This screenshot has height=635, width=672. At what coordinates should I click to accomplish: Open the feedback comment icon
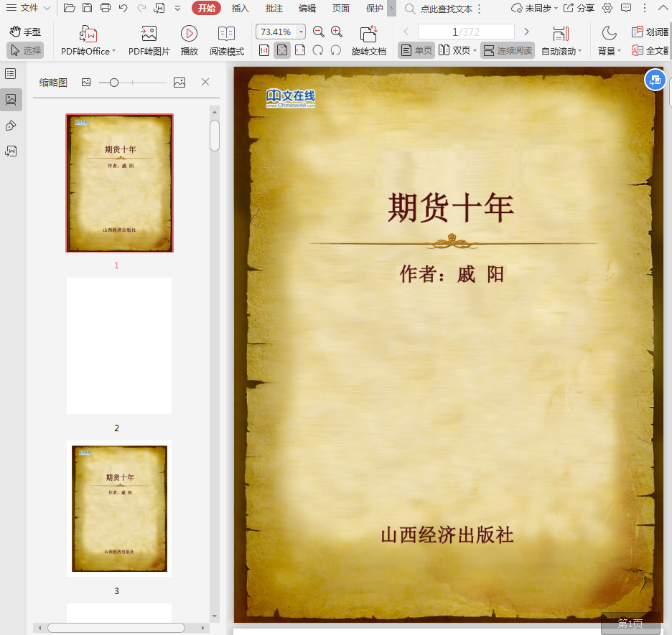(626, 8)
